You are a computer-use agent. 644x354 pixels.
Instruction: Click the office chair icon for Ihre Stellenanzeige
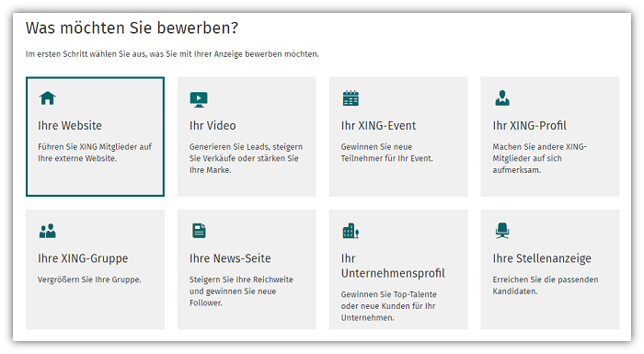coord(502,231)
